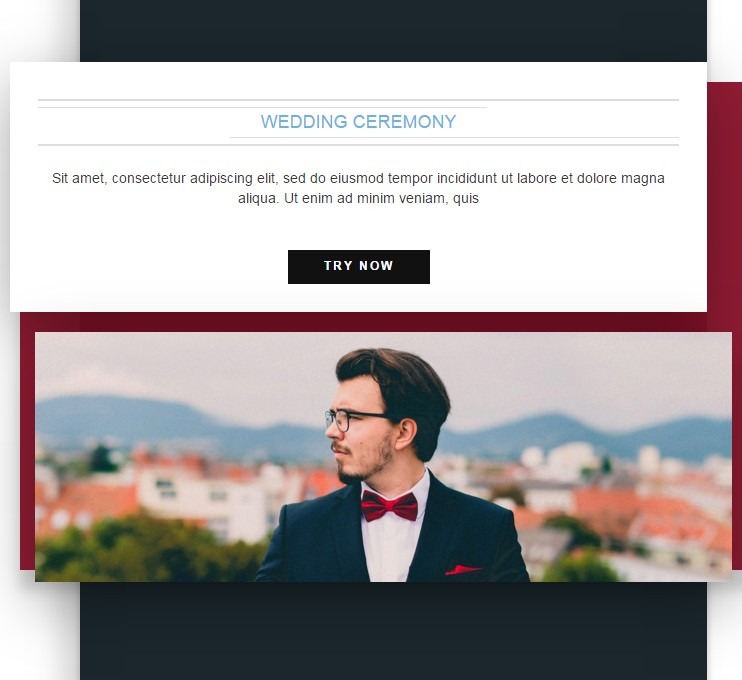Click the text line 'aliqua. Ut enim ad minim'
The height and width of the screenshot is (680, 742).
(358, 198)
